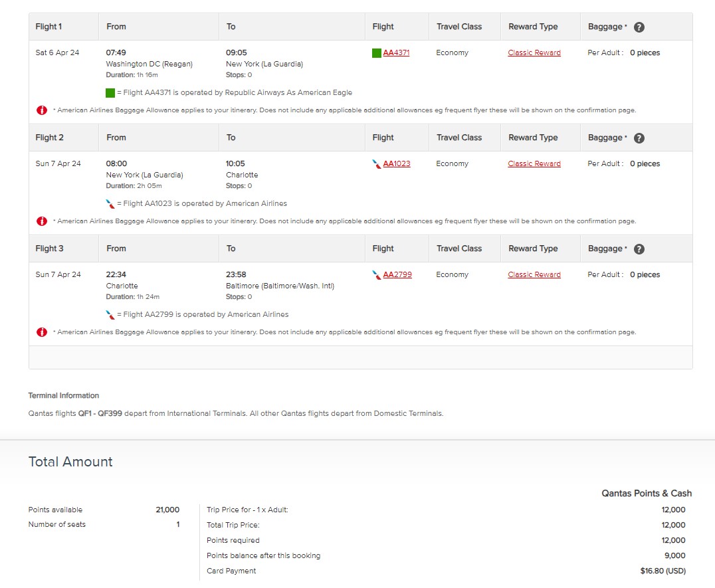Select the 'Total Trip Price:' label
Screen dimensions: 715x588
coord(233,525)
